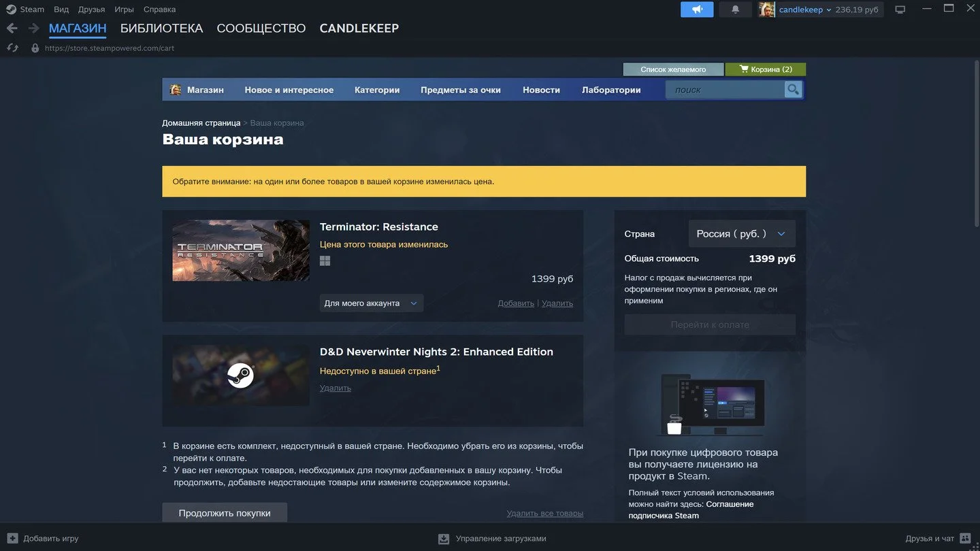The height and width of the screenshot is (551, 980).
Task: Open the Справка menu
Action: coord(159,10)
